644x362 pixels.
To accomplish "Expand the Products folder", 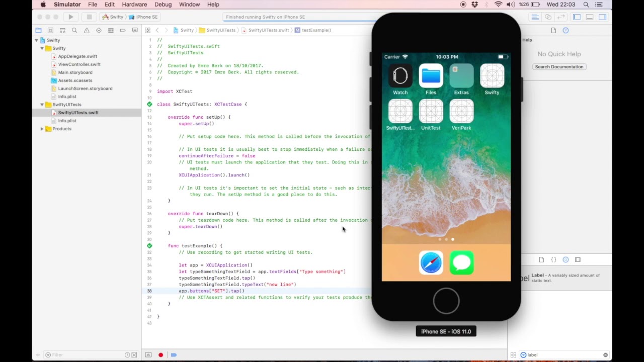I will (x=42, y=129).
